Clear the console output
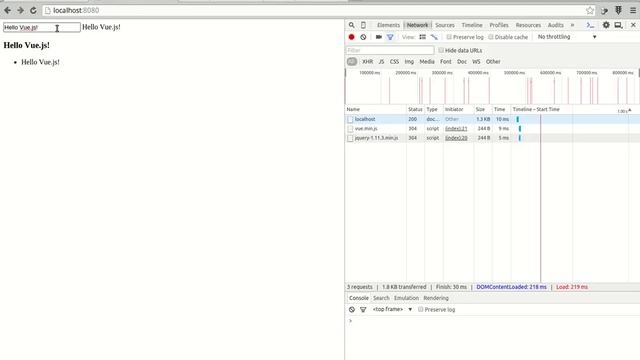The height and width of the screenshot is (360, 640). 351,309
